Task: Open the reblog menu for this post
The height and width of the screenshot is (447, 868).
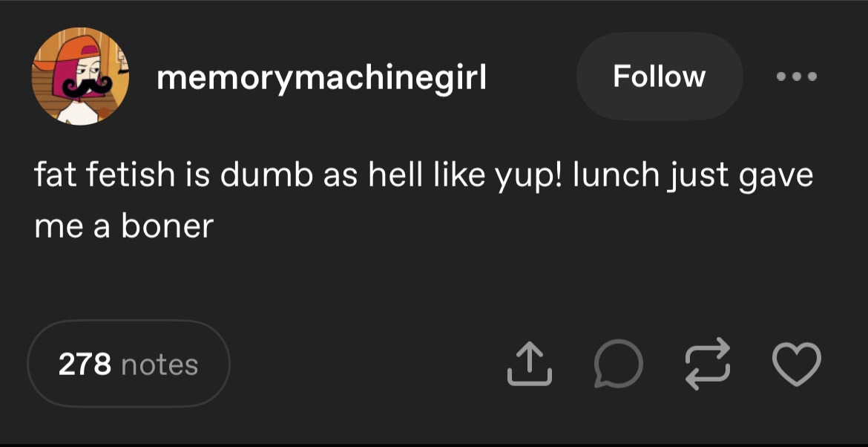Action: (708, 364)
